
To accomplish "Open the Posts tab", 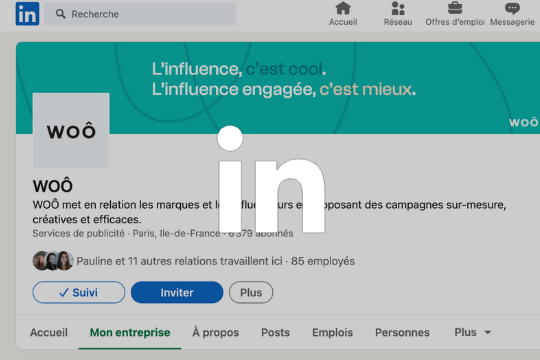I will [275, 332].
